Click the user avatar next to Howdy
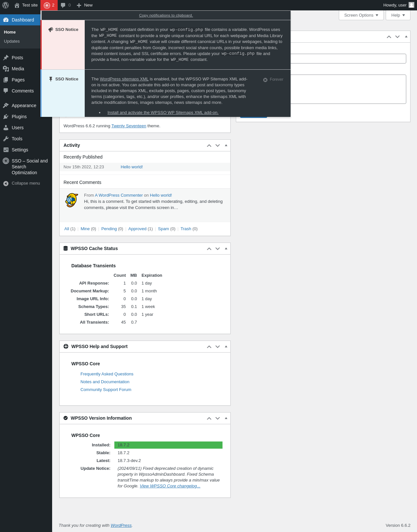The height and width of the screenshot is (532, 417). coord(411,5)
